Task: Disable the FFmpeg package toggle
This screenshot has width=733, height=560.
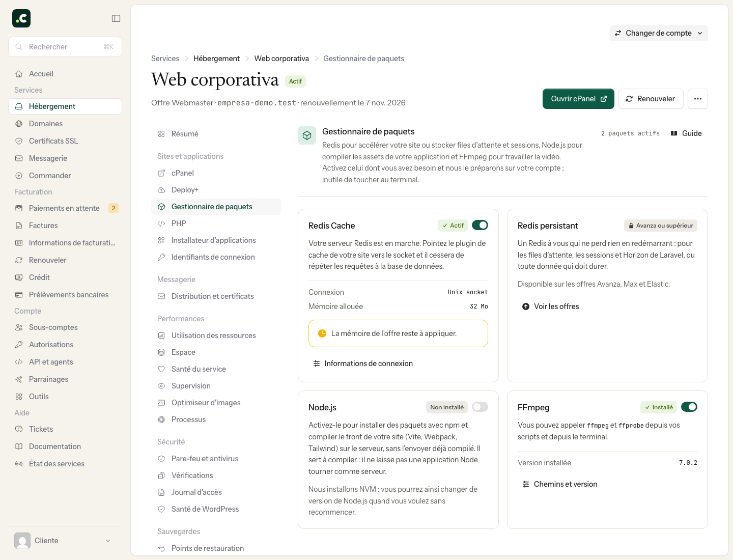Action: tap(689, 407)
